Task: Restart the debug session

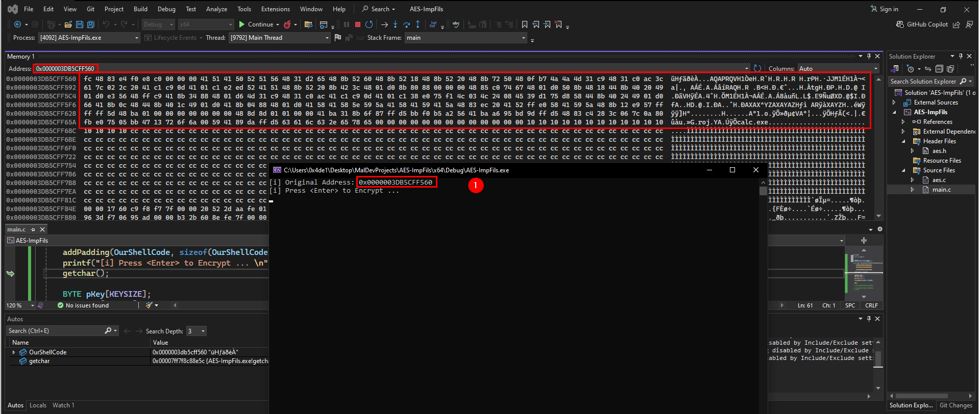Action: 369,24
